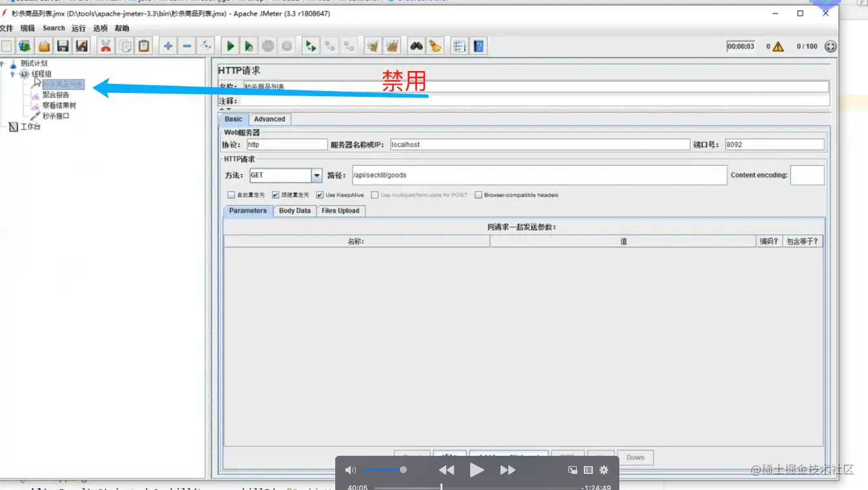This screenshot has height=490, width=868.
Task: Open the 帮助 menu
Action: 121,28
